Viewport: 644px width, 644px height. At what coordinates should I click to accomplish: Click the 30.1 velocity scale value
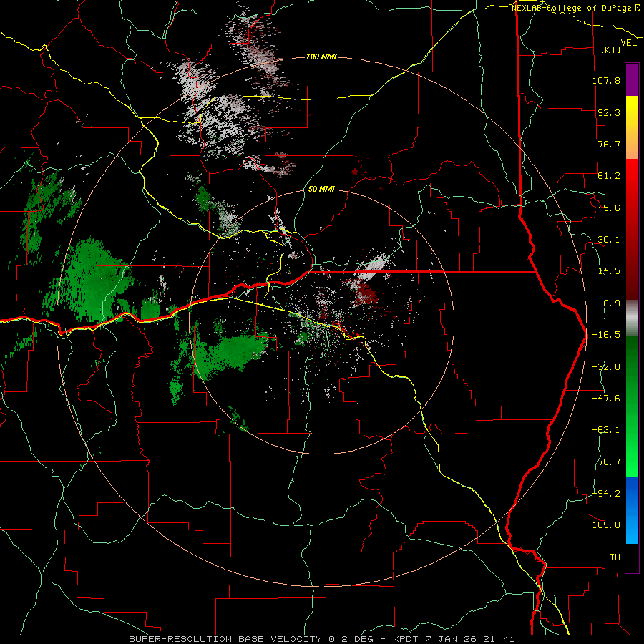[609, 240]
